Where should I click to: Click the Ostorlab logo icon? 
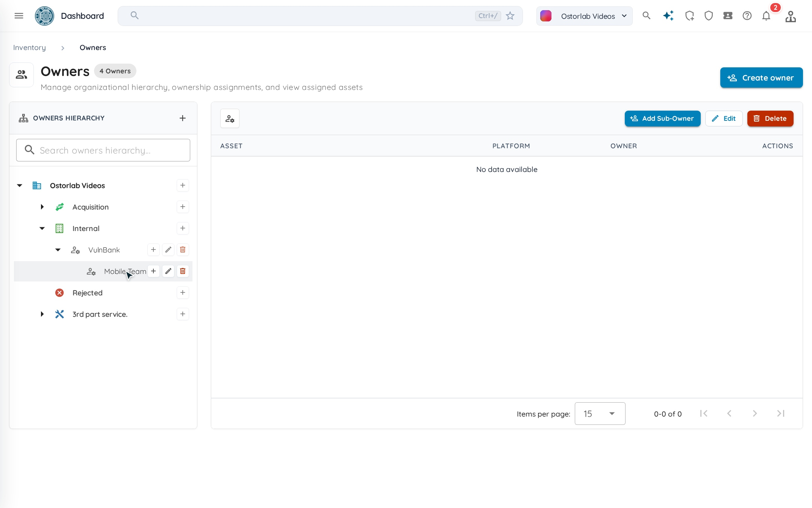tap(44, 16)
